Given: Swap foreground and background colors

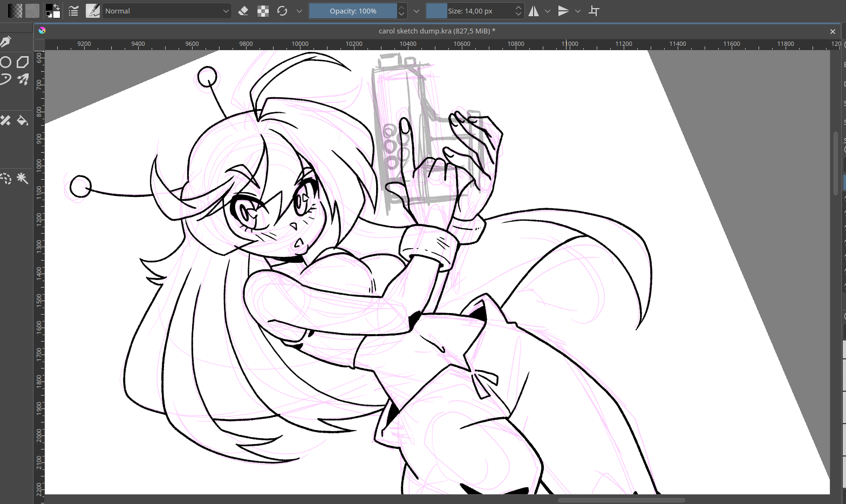Looking at the screenshot, I should click(57, 7).
